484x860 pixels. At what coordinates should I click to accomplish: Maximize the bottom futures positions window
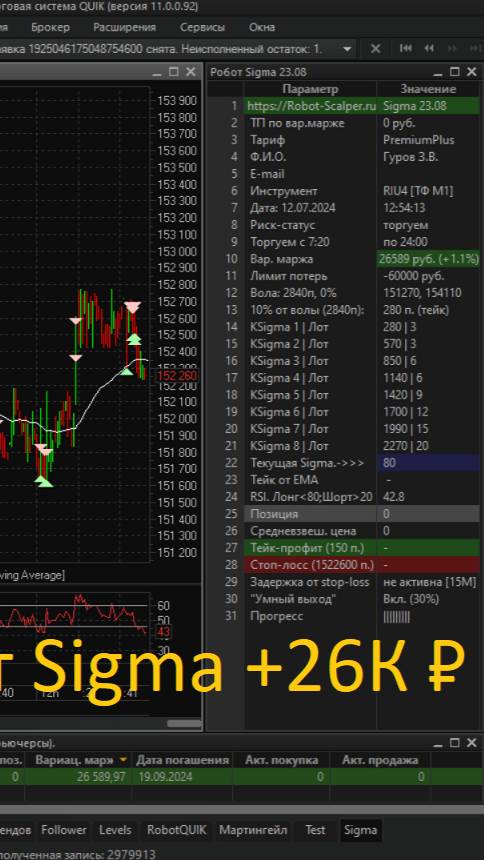click(454, 743)
